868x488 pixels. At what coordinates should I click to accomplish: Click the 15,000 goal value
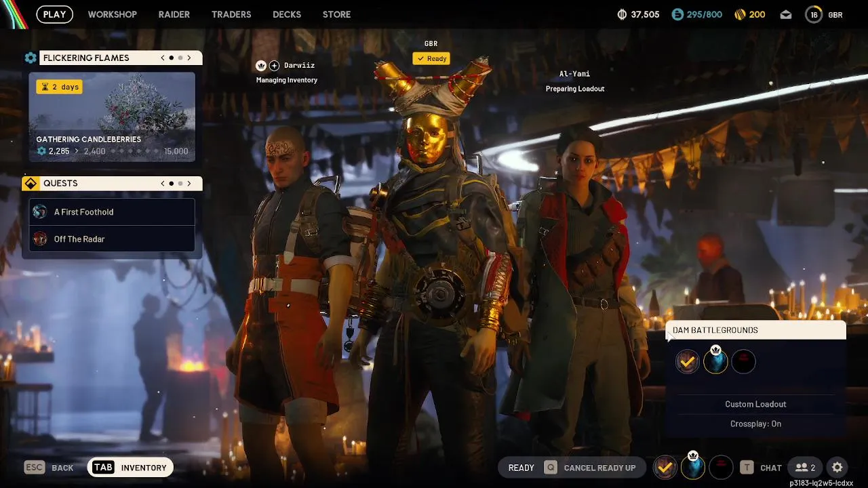tap(176, 151)
